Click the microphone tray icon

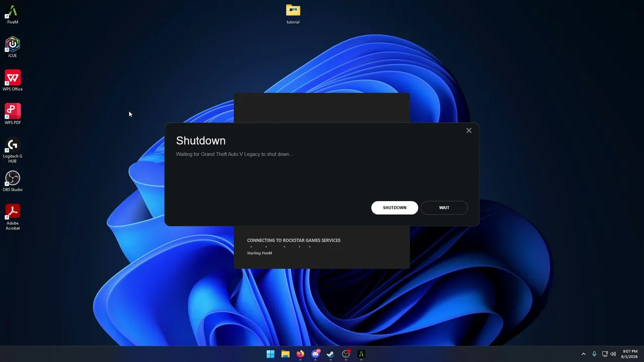click(594, 354)
